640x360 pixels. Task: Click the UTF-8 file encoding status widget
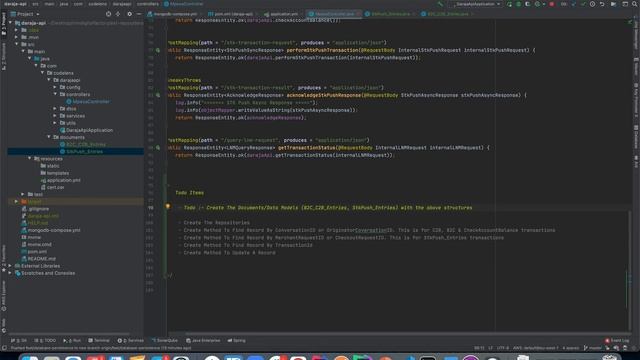pyautogui.click(x=502, y=348)
